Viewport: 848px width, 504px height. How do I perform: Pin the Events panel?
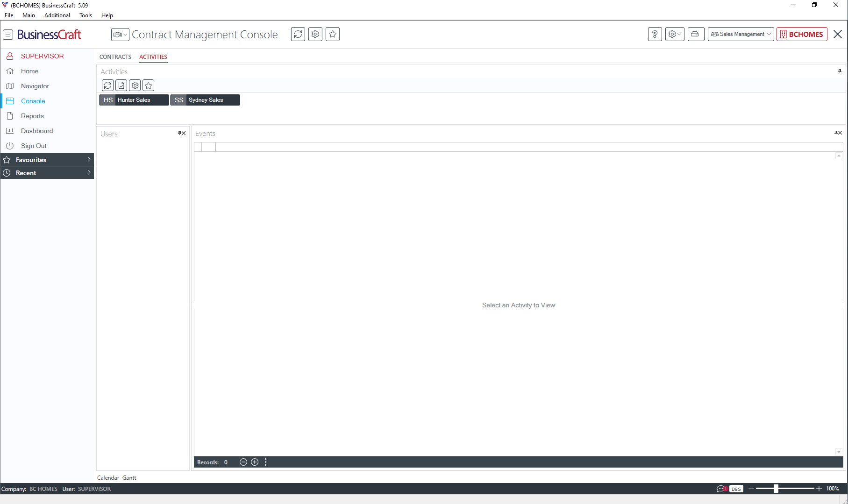[x=836, y=133]
